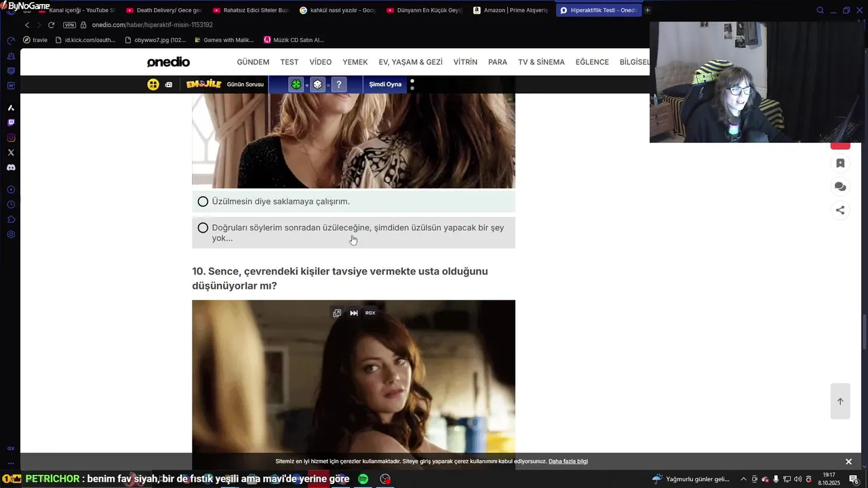Open X (Twitter) in the sidebar

[11, 152]
